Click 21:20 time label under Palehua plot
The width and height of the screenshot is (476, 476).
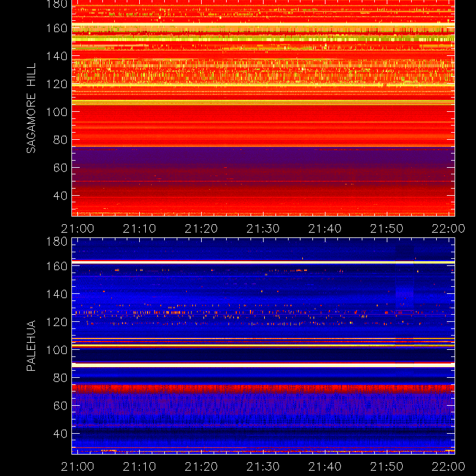pyautogui.click(x=201, y=466)
